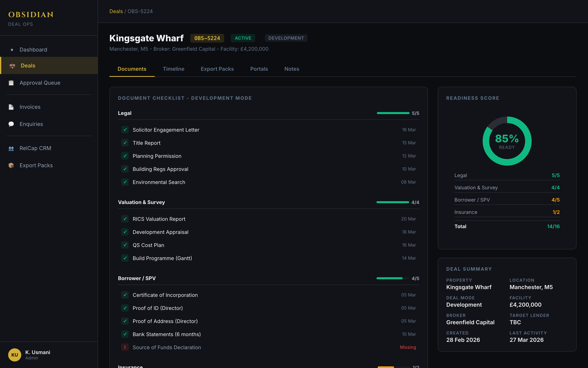This screenshot has width=588, height=368.
Task: Open the Export Packs tab
Action: pos(217,69)
